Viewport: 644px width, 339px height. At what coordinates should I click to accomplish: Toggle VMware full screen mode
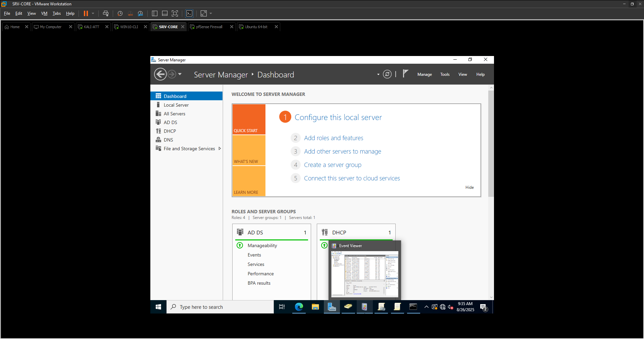click(175, 13)
